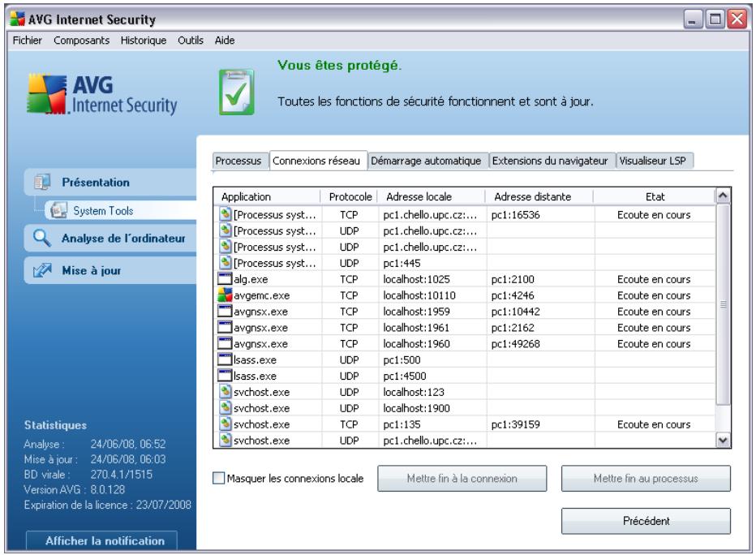Sort by Adresse locale column header
Viewport: 756px width, 555px height.
(x=432, y=196)
